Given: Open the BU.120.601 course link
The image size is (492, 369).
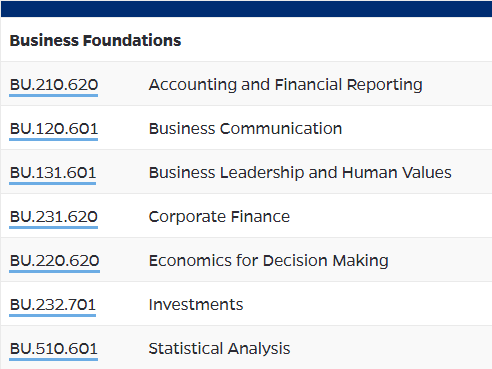Looking at the screenshot, I should tap(54, 129).
